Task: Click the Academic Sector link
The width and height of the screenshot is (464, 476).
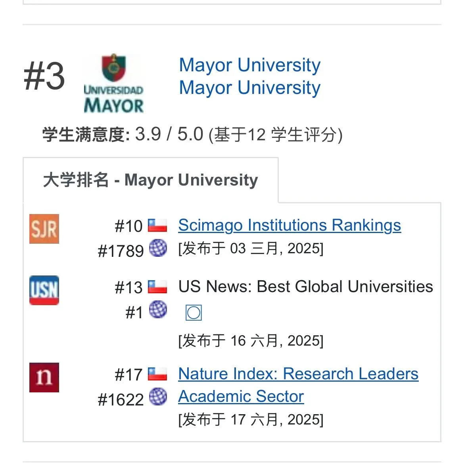Action: 241,396
